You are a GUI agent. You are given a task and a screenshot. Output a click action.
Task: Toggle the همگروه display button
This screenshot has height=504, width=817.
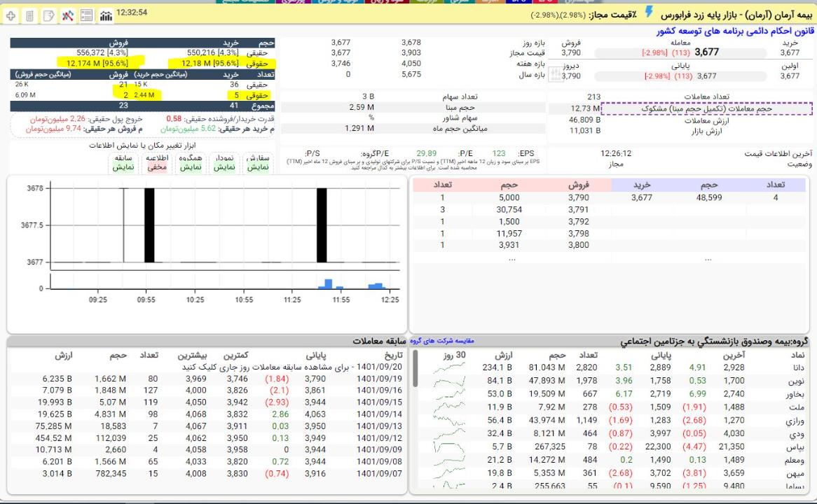(191, 163)
